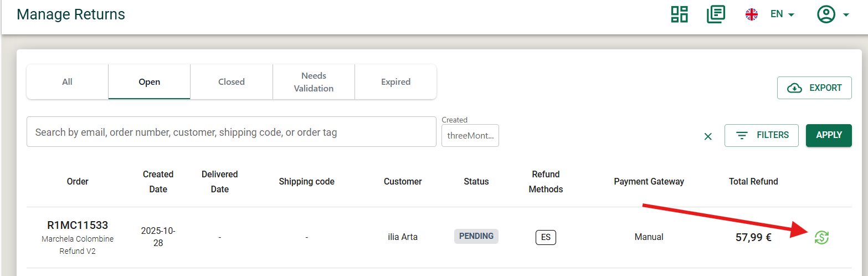Open the Created date range dropdown
Screen dimensions: 868x276
[470, 135]
